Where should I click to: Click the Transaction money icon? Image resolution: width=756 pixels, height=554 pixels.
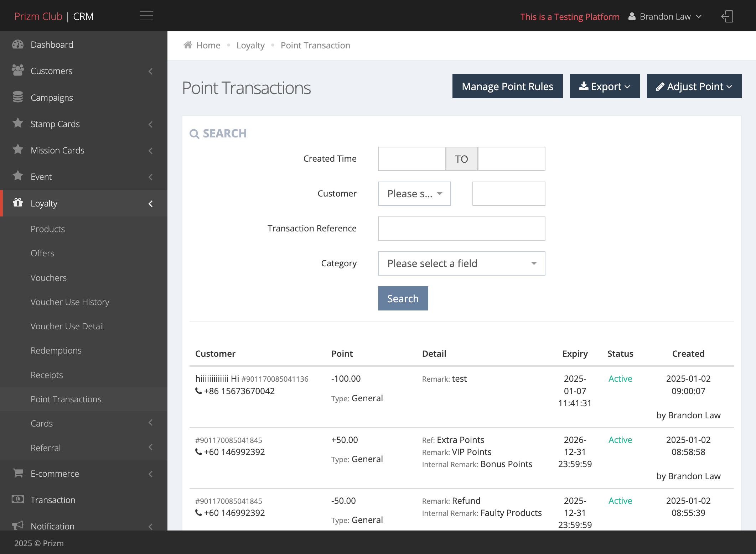[x=18, y=500]
